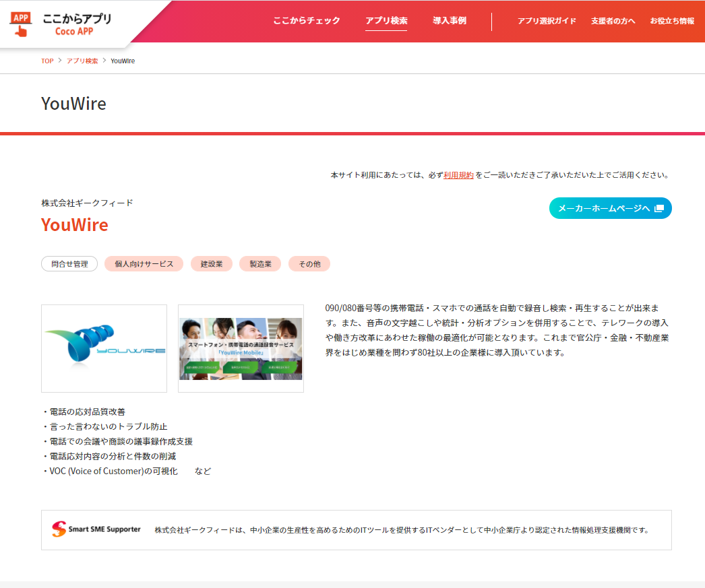The image size is (705, 588).
Task: Click the YouWire Mobile service thumbnail image
Action: pyautogui.click(x=241, y=348)
